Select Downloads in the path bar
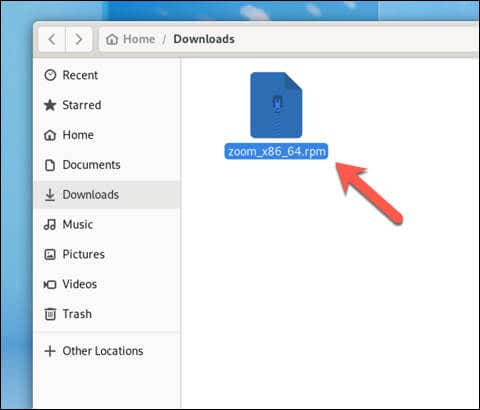Image resolution: width=480 pixels, height=410 pixels. pyautogui.click(x=204, y=39)
